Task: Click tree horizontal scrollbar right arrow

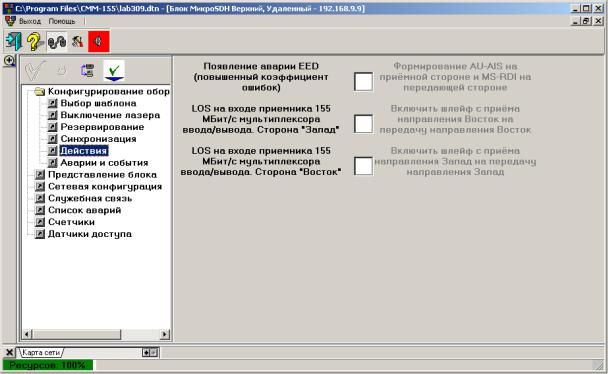Action: click(x=165, y=334)
